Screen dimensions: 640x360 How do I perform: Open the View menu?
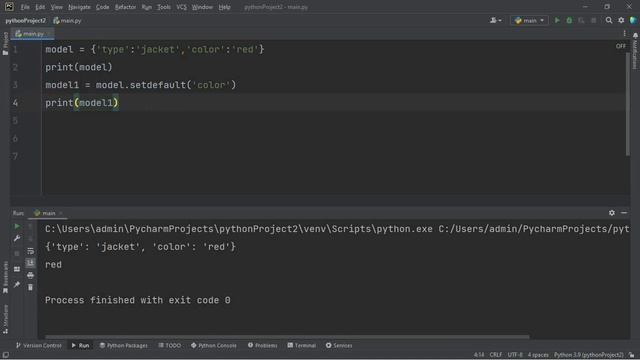pos(56,7)
